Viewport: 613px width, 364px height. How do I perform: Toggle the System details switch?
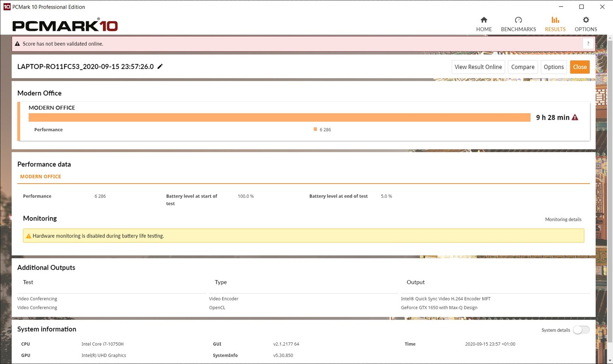pyautogui.click(x=581, y=330)
